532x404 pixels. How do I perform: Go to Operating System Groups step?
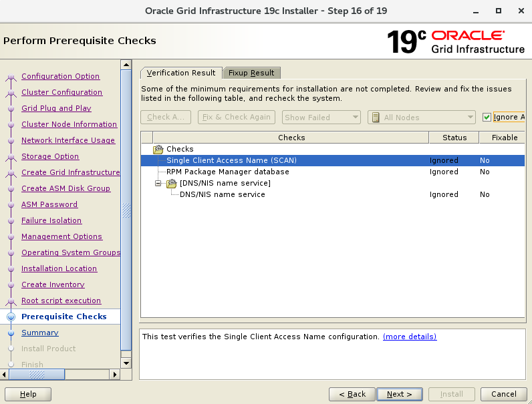pos(71,252)
